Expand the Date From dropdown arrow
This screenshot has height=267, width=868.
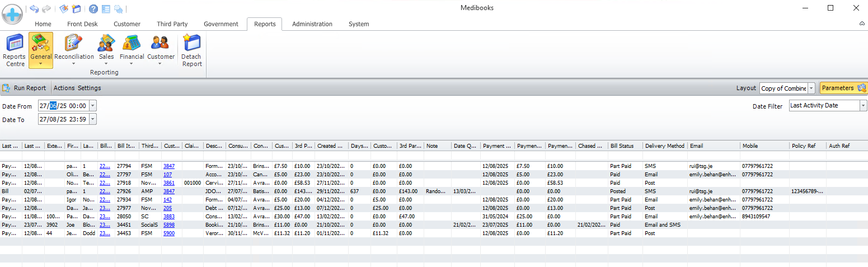tap(93, 106)
